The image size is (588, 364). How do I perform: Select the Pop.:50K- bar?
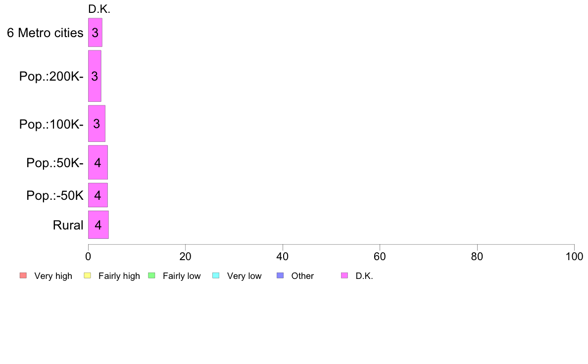pyautogui.click(x=98, y=162)
